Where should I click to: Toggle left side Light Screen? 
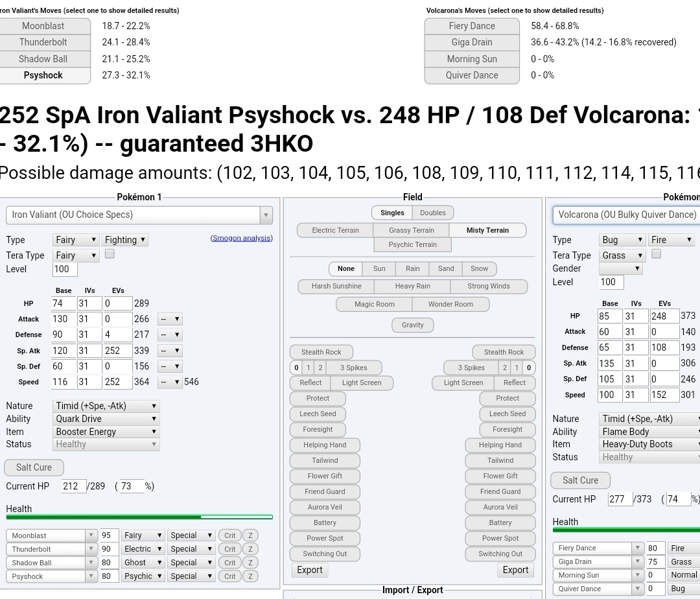pos(362,383)
